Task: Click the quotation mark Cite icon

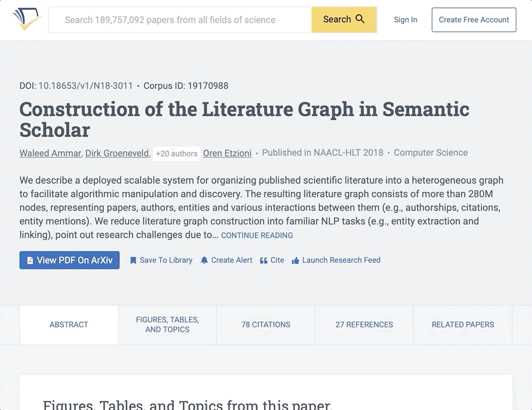Action: 263,260
